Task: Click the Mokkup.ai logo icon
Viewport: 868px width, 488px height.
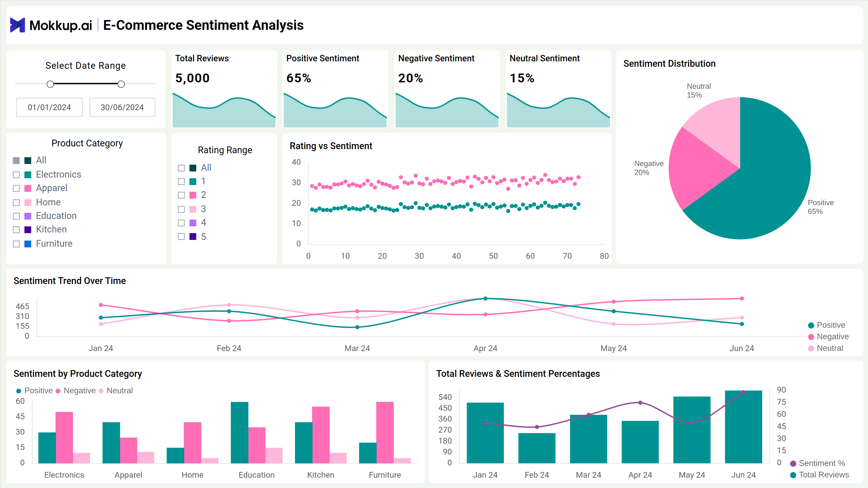Action: pos(18,25)
